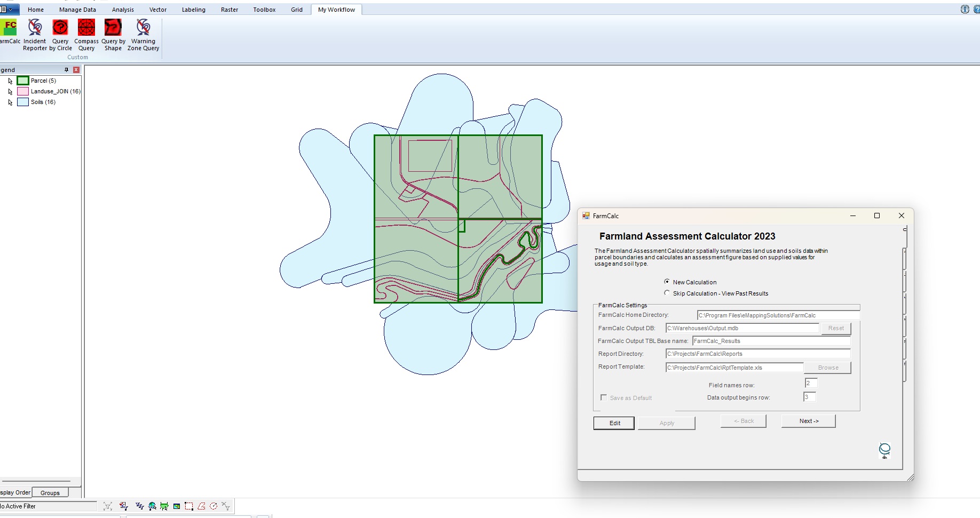Select the Parcel (5) layer name

pos(43,81)
